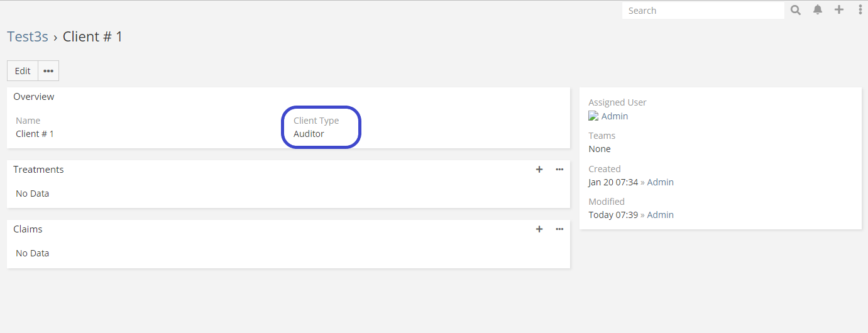Add a new Treatment with the plus icon
Viewport: 868px width, 333px height.
(539, 170)
